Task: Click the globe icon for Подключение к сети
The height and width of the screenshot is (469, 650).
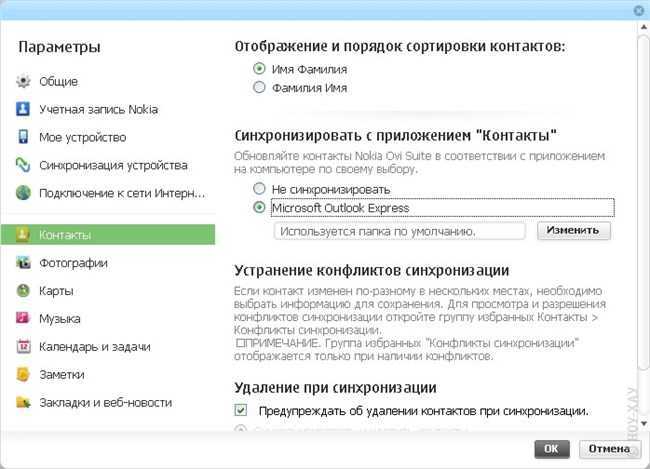Action: 23,193
